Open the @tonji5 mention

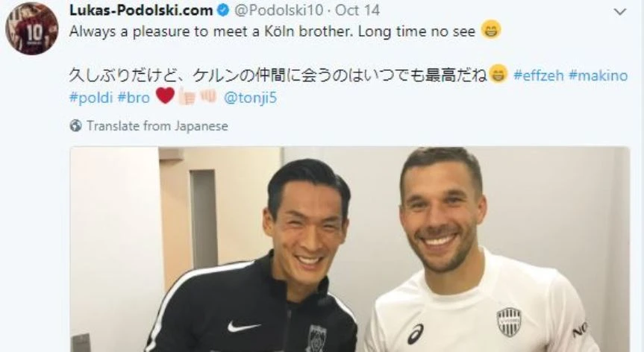click(250, 98)
